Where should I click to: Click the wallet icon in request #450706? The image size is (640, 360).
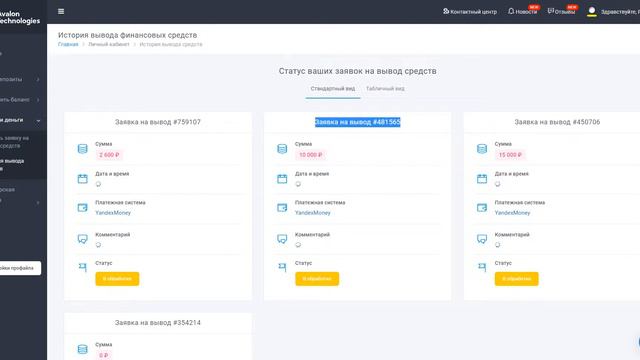click(x=482, y=208)
